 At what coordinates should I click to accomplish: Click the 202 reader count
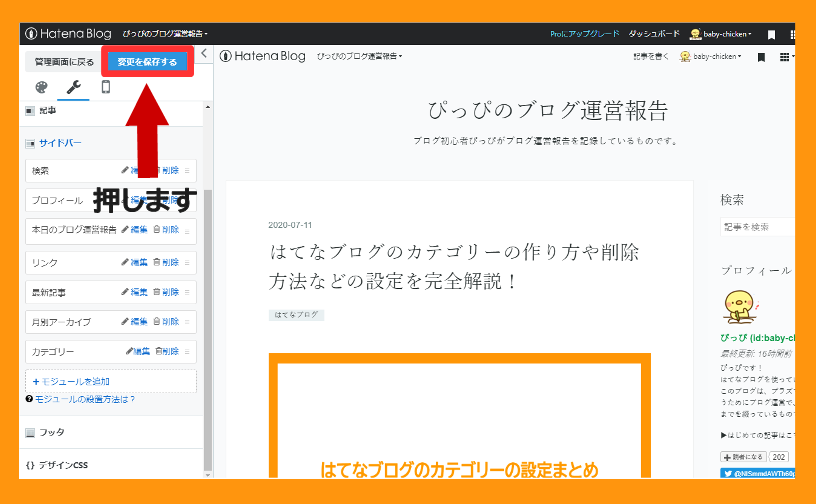779,457
